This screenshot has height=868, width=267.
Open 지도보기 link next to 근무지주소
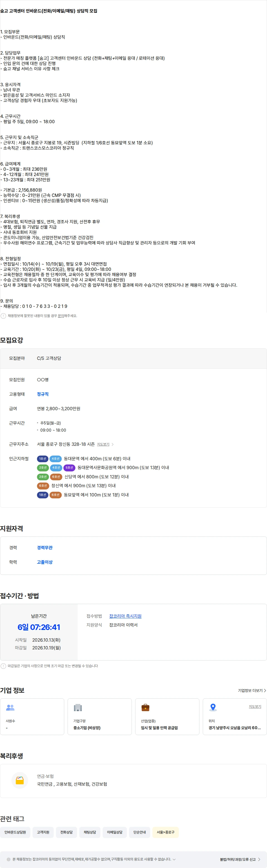pos(103,444)
